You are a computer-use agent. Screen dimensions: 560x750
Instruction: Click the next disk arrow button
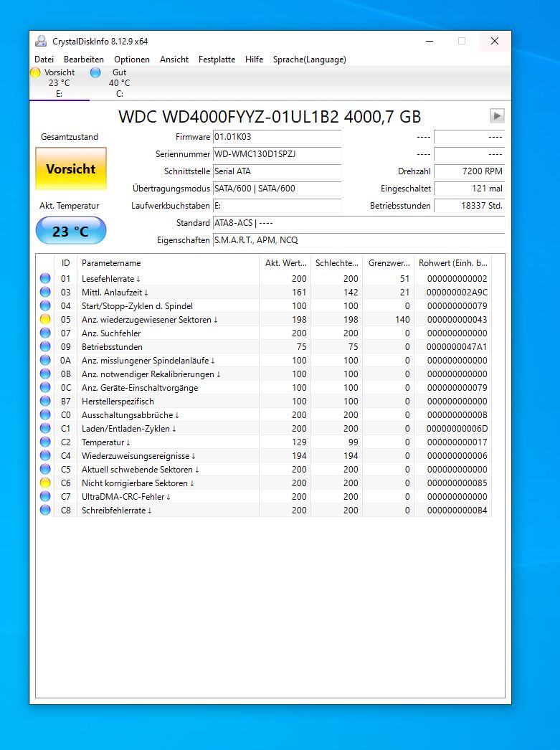[x=497, y=115]
